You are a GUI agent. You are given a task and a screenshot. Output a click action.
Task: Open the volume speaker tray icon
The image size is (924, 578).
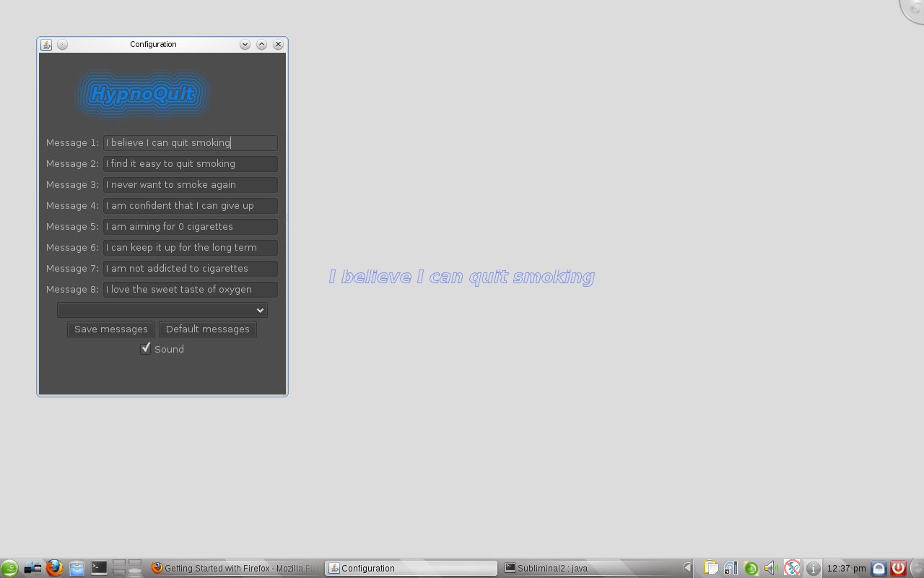tap(771, 569)
